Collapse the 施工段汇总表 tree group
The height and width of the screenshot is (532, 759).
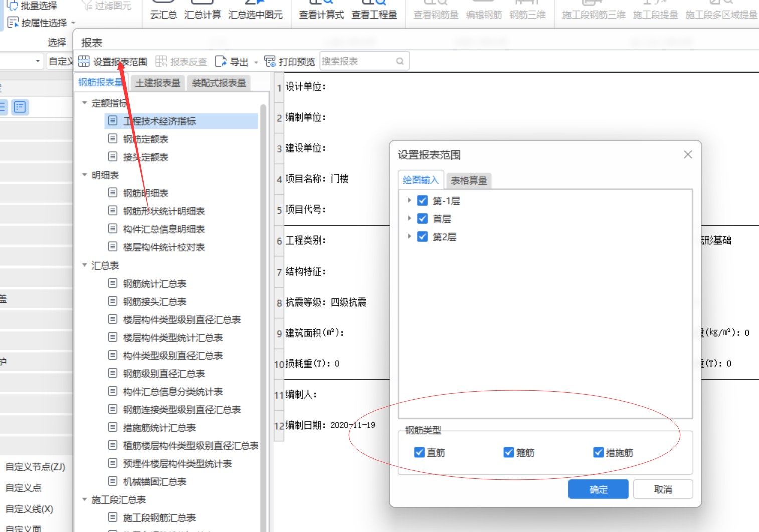tap(84, 499)
